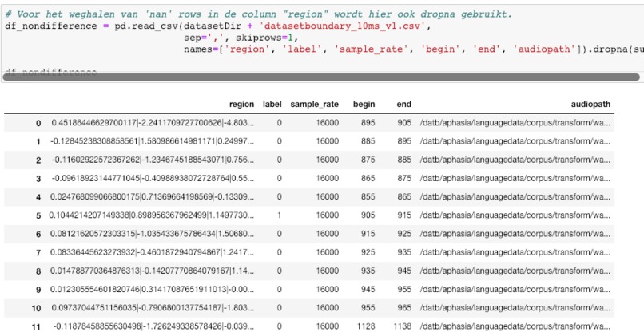Click the 'sample_rate' column header
This screenshot has height=336, width=644.
[x=314, y=105]
